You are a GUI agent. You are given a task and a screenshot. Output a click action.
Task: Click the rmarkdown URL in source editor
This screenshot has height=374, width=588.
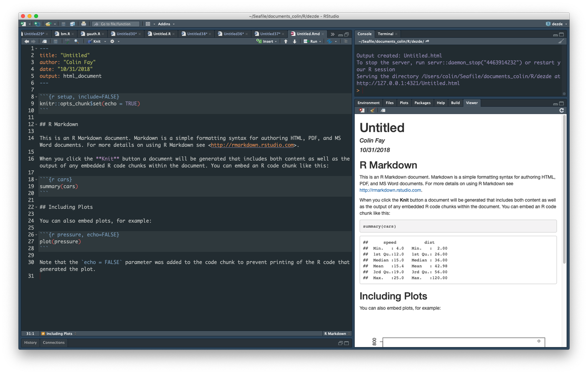pyautogui.click(x=253, y=145)
